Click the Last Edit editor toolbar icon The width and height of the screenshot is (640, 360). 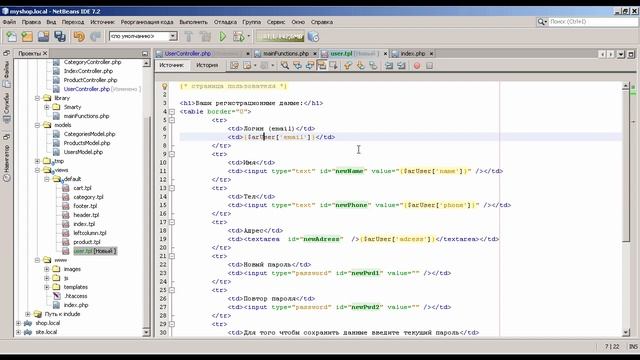click(x=234, y=65)
